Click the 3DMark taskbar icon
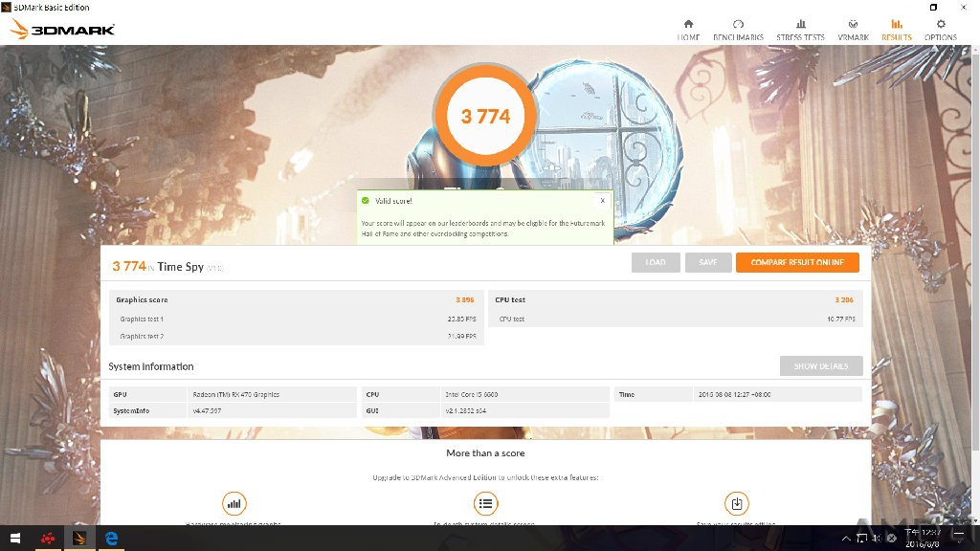Screen dimensions: 980x551 tap(79, 538)
